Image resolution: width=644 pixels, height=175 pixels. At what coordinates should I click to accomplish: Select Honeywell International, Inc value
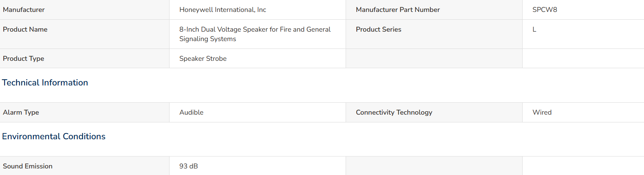coord(223,10)
